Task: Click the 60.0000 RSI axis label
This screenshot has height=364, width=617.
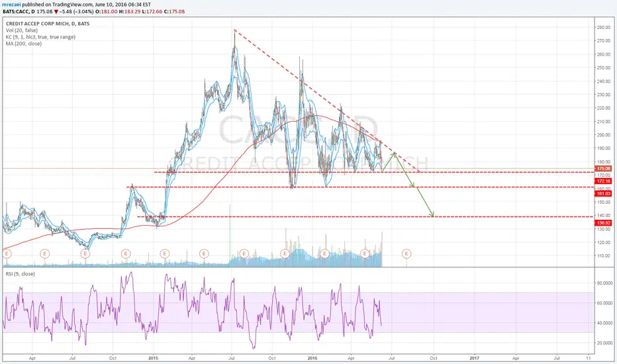Action: [x=605, y=303]
